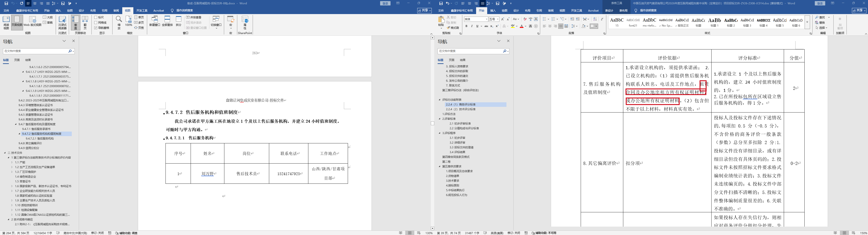Click 拆分 split window
Image resolution: width=868 pixels, height=235 pixels.
pos(179,21)
